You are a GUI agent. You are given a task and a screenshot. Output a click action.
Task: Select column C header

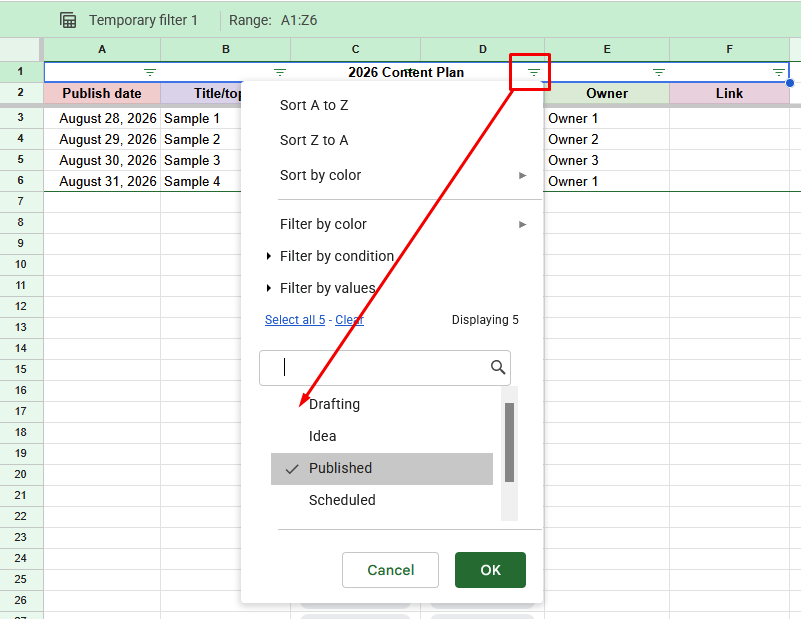click(x=356, y=50)
